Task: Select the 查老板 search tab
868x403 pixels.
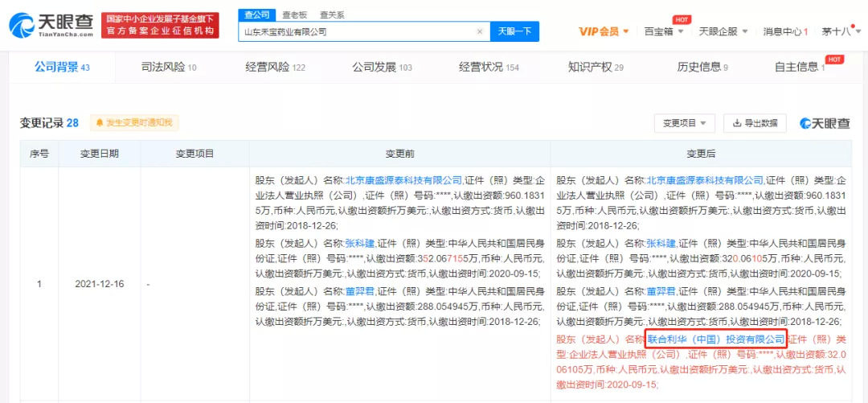Action: [x=294, y=15]
